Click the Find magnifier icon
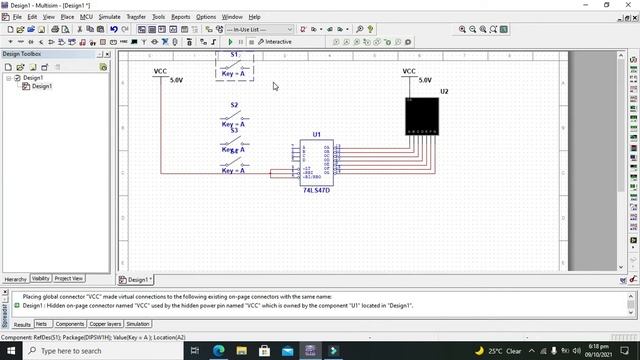The height and width of the screenshot is (360, 640). click(360, 29)
